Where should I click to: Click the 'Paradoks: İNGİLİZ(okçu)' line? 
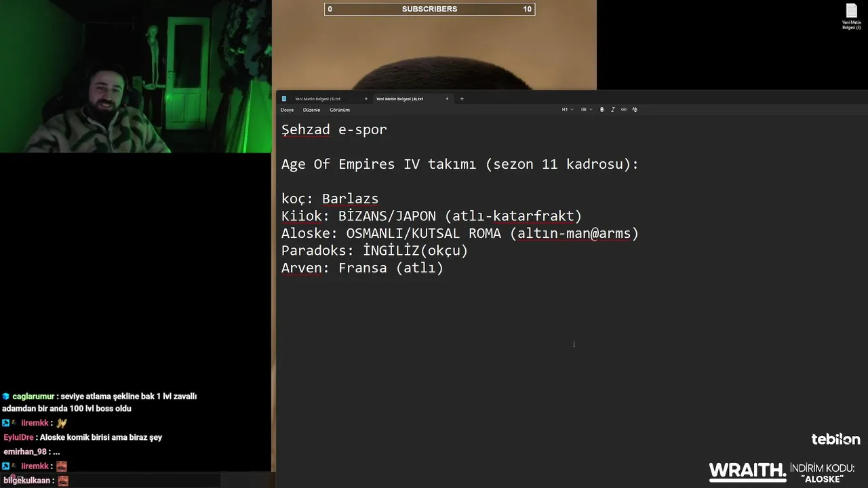point(375,251)
